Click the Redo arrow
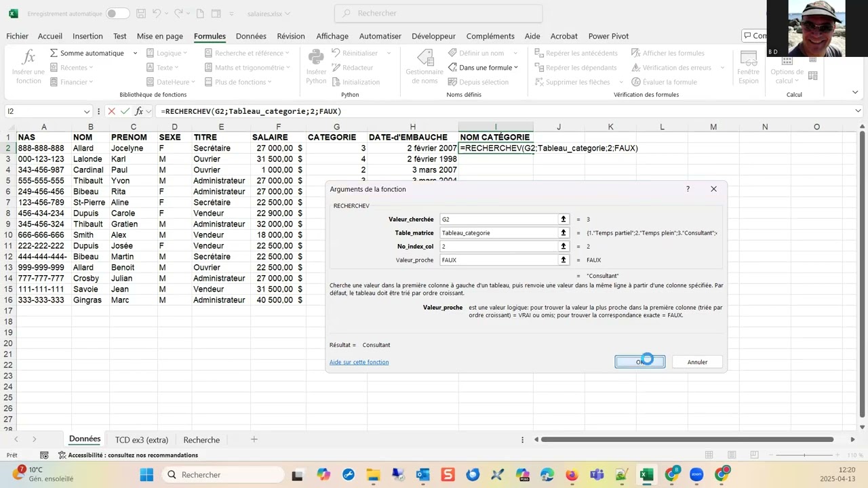Screen dimensions: 868x488 click(178, 14)
